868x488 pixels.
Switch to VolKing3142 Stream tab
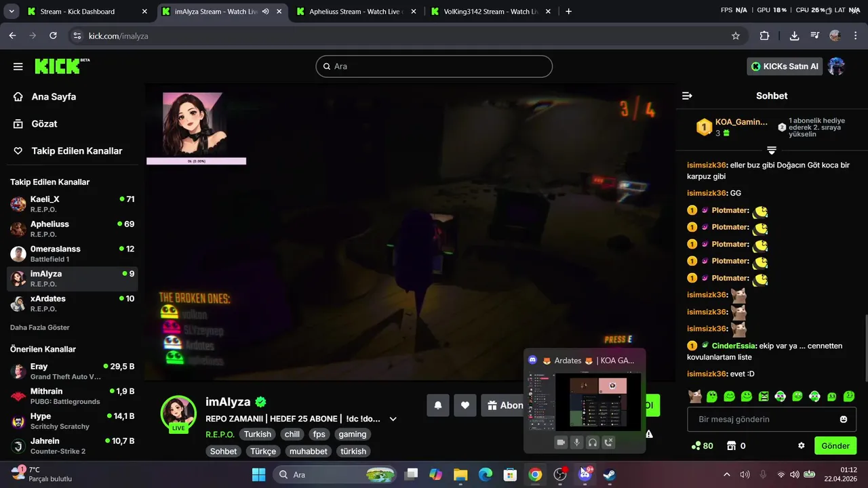(x=490, y=12)
